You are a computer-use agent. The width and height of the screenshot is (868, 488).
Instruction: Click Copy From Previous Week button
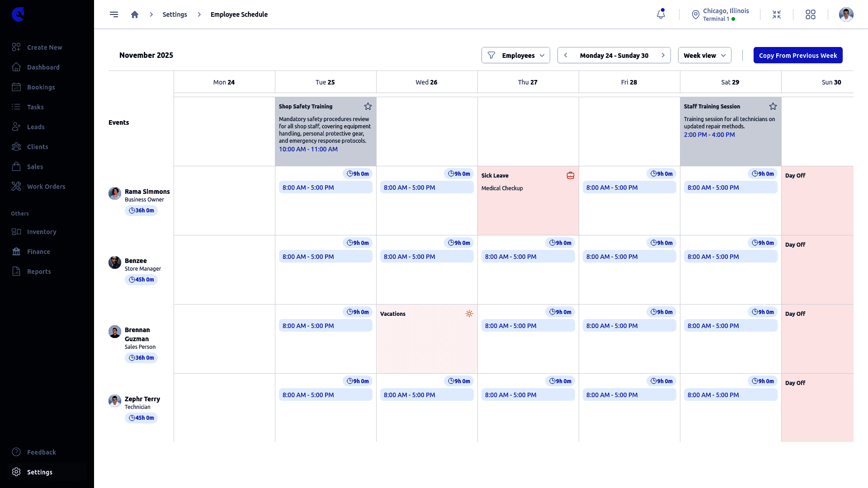(798, 55)
